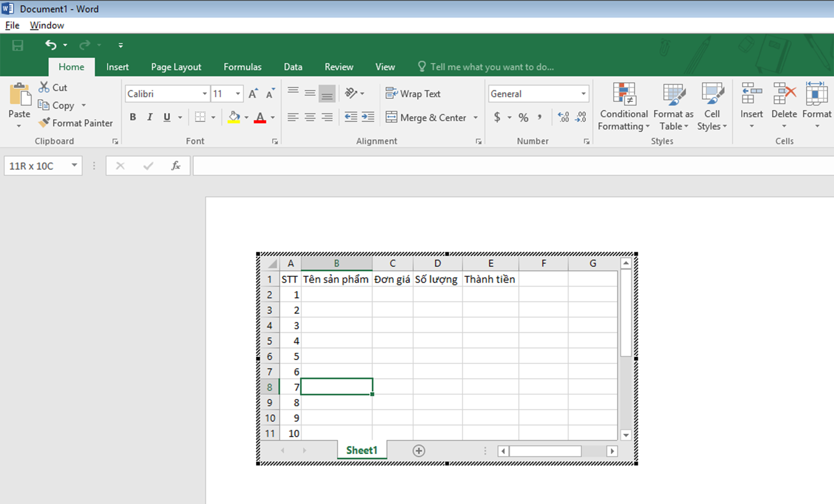The height and width of the screenshot is (504, 834).
Task: Click the Undo arrow icon
Action: pos(50,45)
